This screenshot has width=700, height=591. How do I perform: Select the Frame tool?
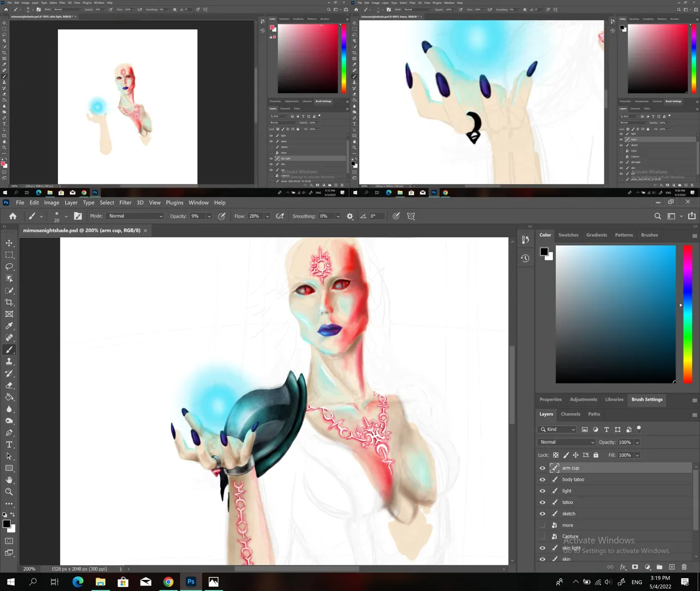click(x=9, y=314)
